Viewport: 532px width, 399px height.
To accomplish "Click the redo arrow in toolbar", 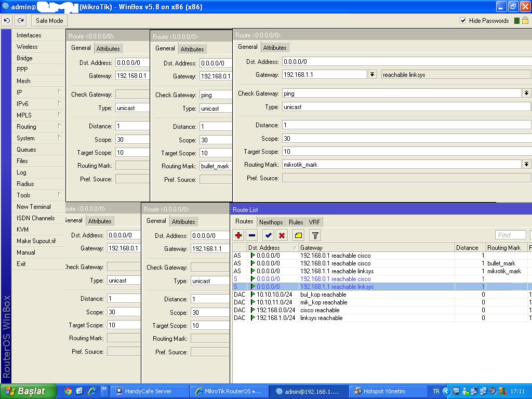I will [x=20, y=21].
